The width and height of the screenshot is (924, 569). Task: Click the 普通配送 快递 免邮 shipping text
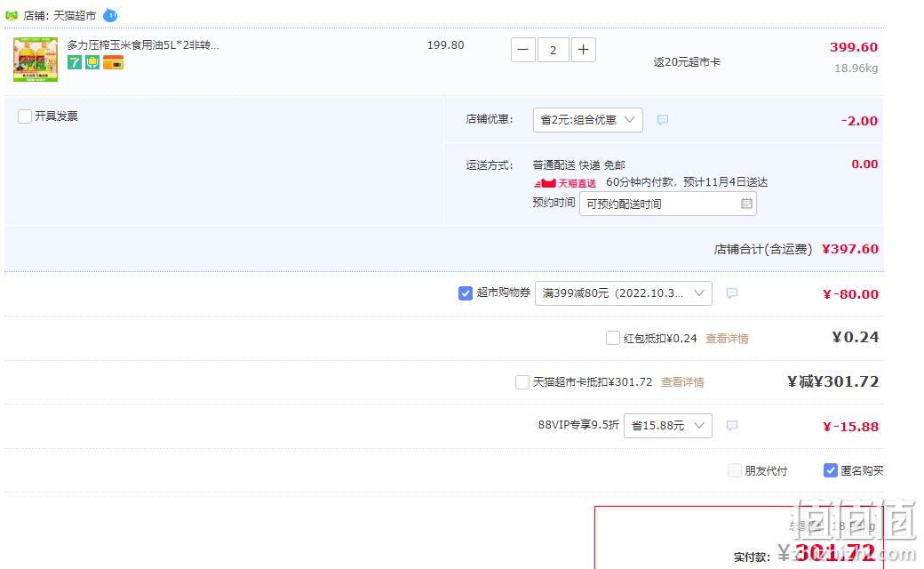coord(578,165)
